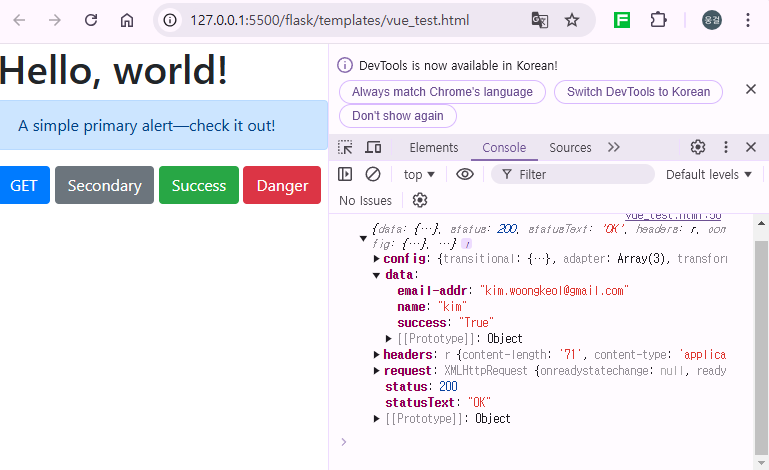This screenshot has width=769, height=470.
Task: Click the scrollbar down arrow
Action: [x=761, y=463]
